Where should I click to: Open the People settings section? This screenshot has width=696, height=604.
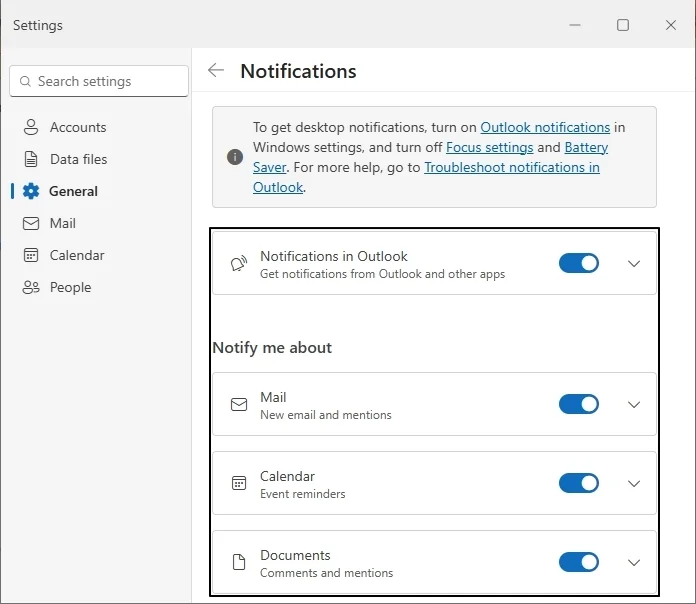pos(70,287)
